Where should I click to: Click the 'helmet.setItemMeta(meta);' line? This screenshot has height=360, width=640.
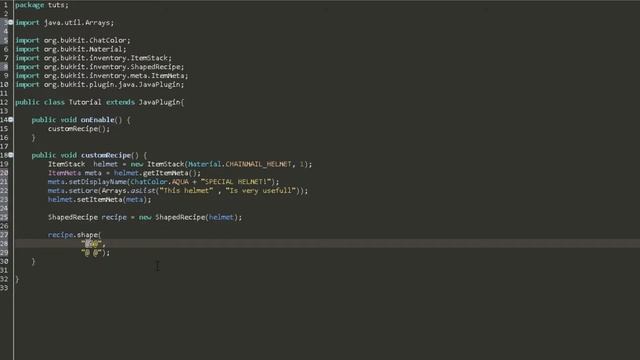pyautogui.click(x=99, y=200)
